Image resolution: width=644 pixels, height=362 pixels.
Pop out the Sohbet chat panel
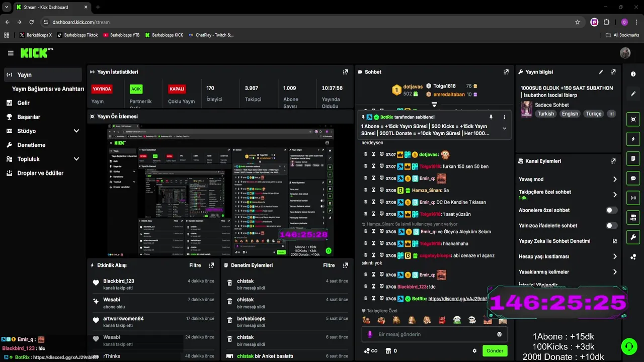click(x=506, y=72)
